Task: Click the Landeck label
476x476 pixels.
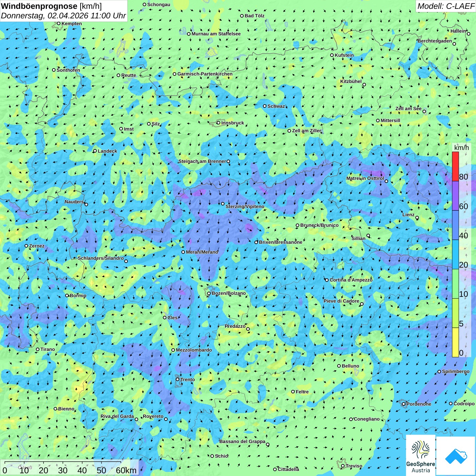Action: click(107, 151)
